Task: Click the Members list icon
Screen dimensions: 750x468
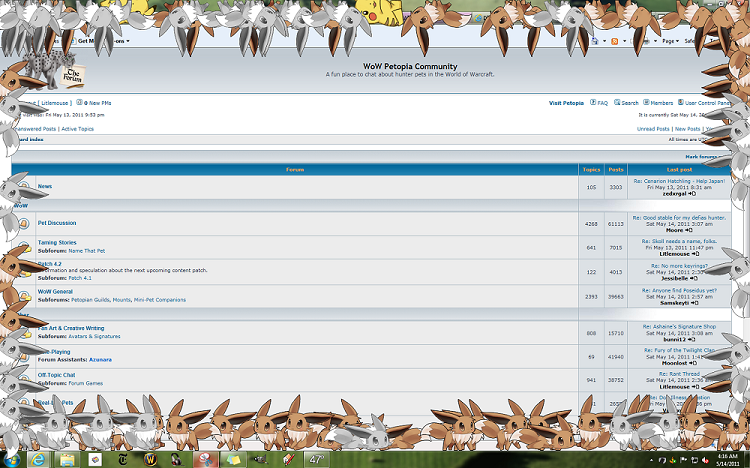Action: (646, 102)
